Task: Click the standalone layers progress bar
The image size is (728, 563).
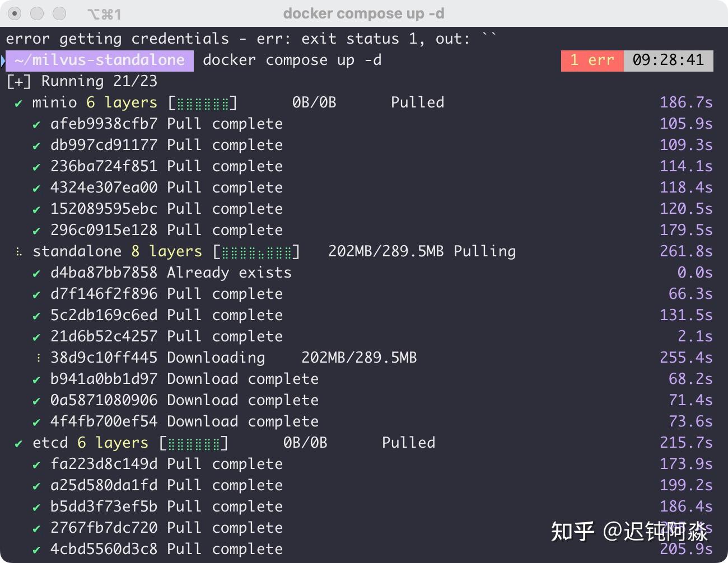Action: coord(256,252)
